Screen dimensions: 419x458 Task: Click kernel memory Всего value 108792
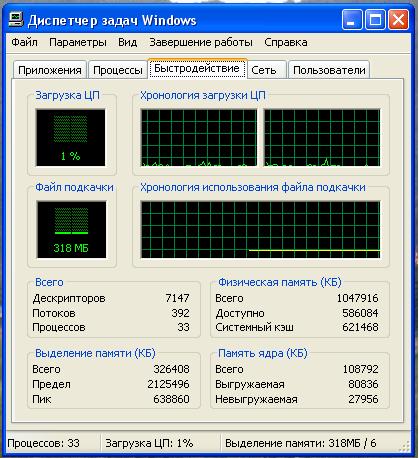(x=361, y=369)
